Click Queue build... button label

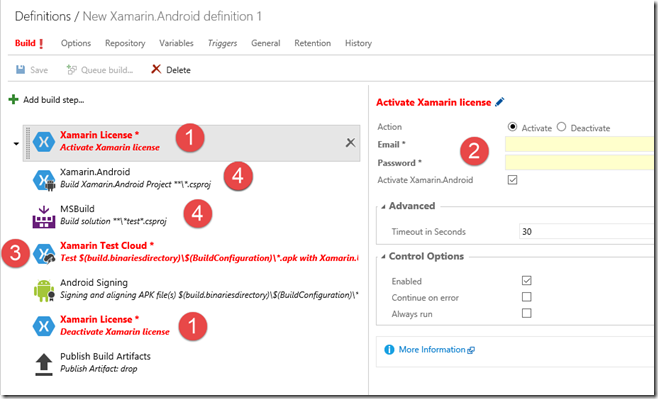coord(107,70)
